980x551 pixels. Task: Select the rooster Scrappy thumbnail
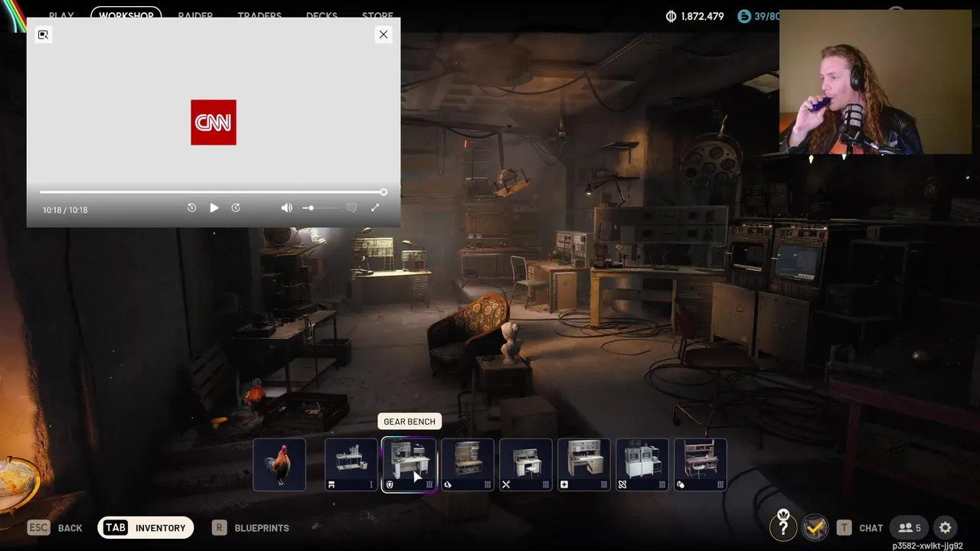pos(279,465)
